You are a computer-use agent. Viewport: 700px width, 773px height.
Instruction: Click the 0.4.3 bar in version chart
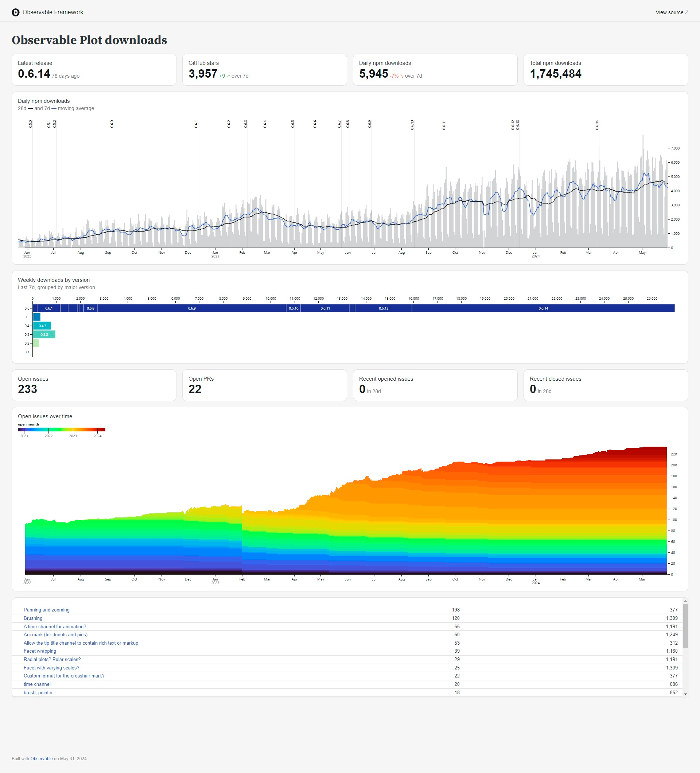point(42,326)
